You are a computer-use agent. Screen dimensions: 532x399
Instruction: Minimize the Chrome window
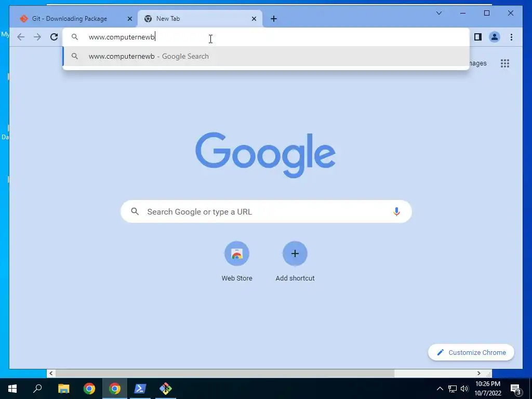462,13
